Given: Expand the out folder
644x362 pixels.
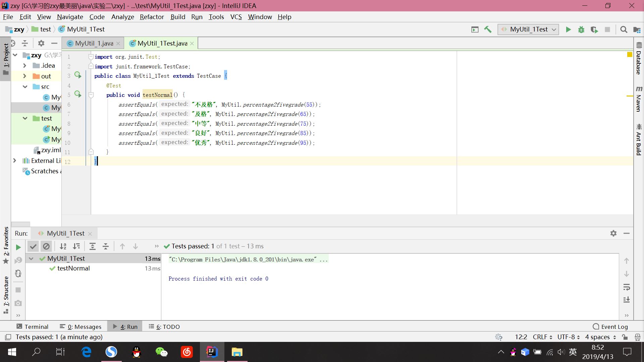Looking at the screenshot, I should pyautogui.click(x=24, y=76).
